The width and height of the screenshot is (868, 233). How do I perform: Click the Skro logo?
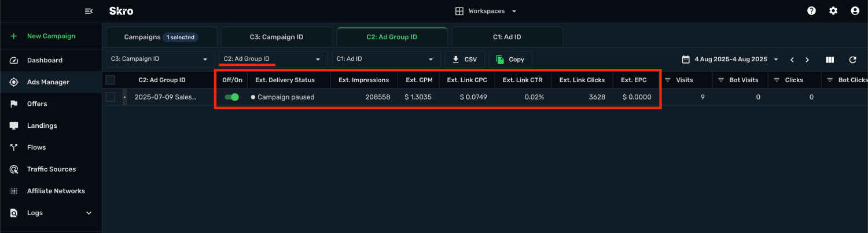click(121, 11)
